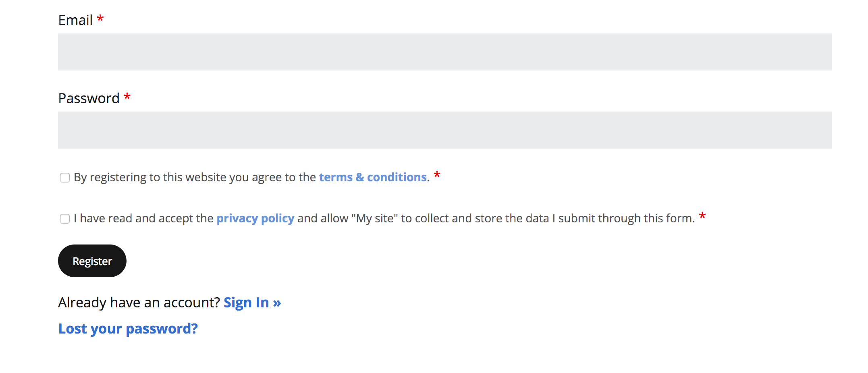Open password recovery via Lost your password
The height and width of the screenshot is (373, 868).
128,328
